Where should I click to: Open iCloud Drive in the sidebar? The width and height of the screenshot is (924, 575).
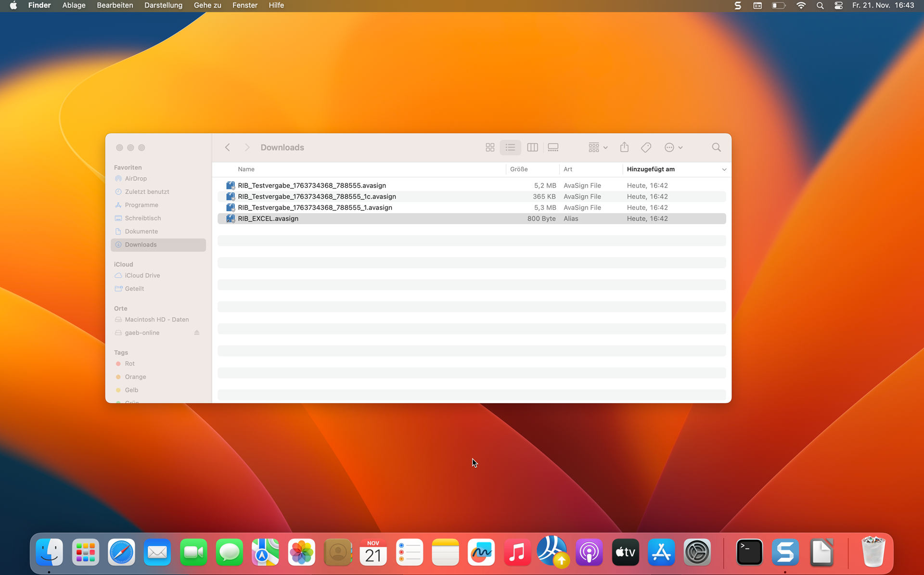pos(158,276)
